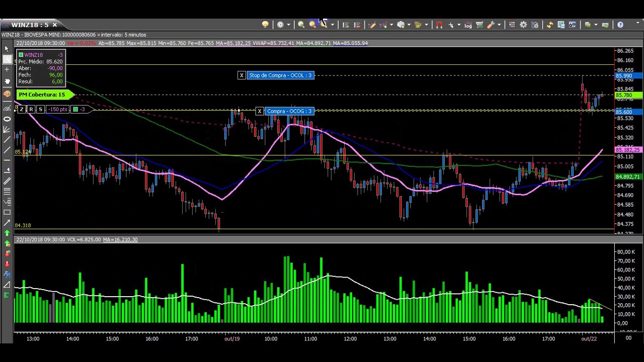
Task: Toggle the crosshair cursor in the top toolbar
Action: tap(450, 25)
